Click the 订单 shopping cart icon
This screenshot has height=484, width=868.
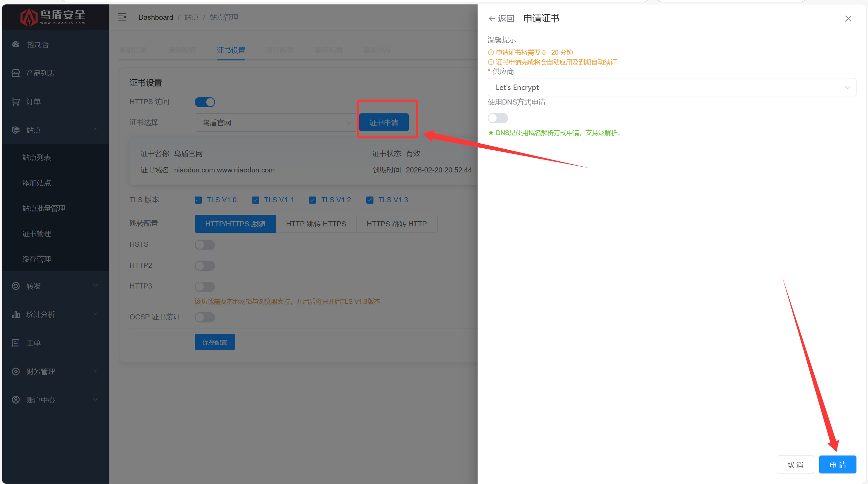[x=16, y=101]
